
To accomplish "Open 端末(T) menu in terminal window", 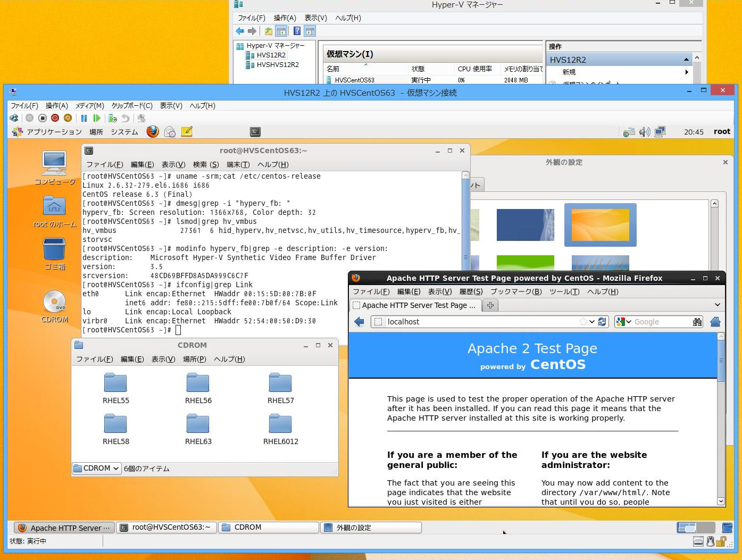I will (x=238, y=164).
